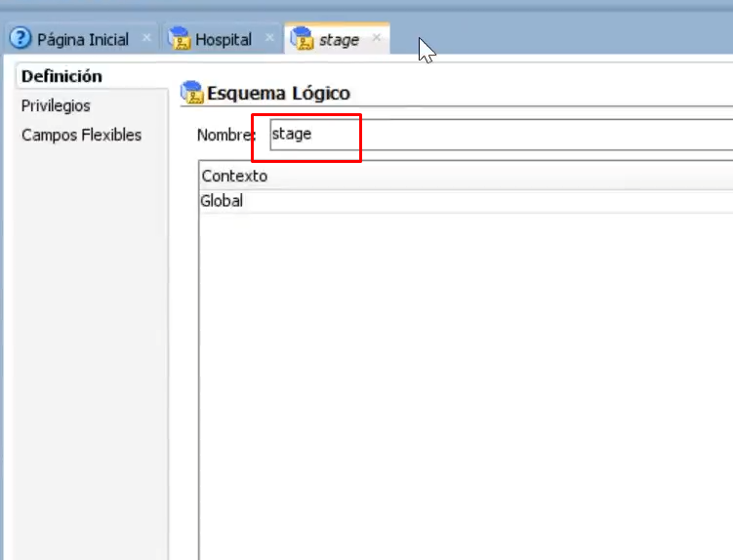This screenshot has width=733, height=560.
Task: Click the Esquema Lógico header icon
Action: point(192,92)
